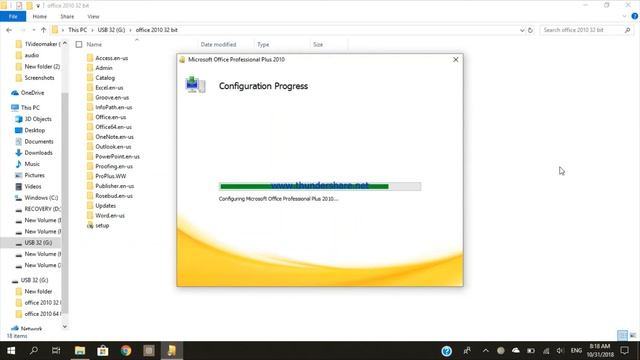Click the Back arrow in Explorer
This screenshot has height=360, width=640.
coord(9,30)
